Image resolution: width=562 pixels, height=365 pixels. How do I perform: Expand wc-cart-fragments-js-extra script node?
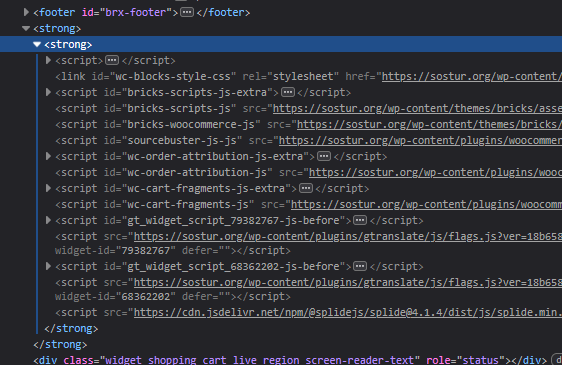(48, 188)
